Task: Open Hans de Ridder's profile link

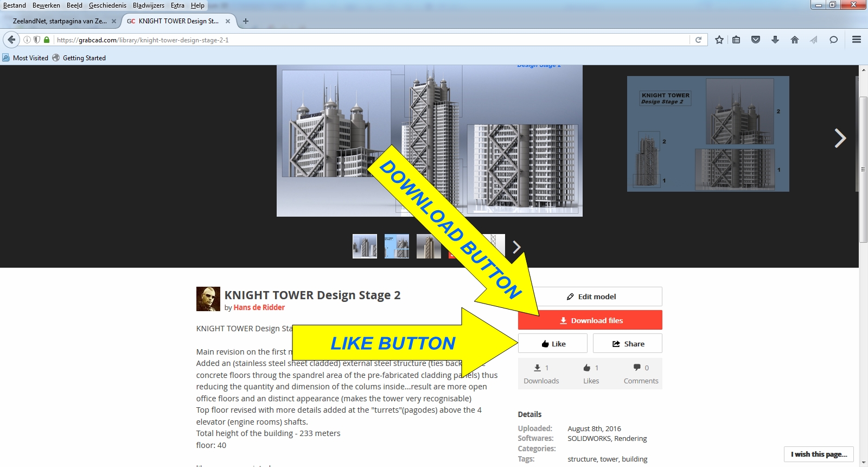Action: click(x=259, y=307)
